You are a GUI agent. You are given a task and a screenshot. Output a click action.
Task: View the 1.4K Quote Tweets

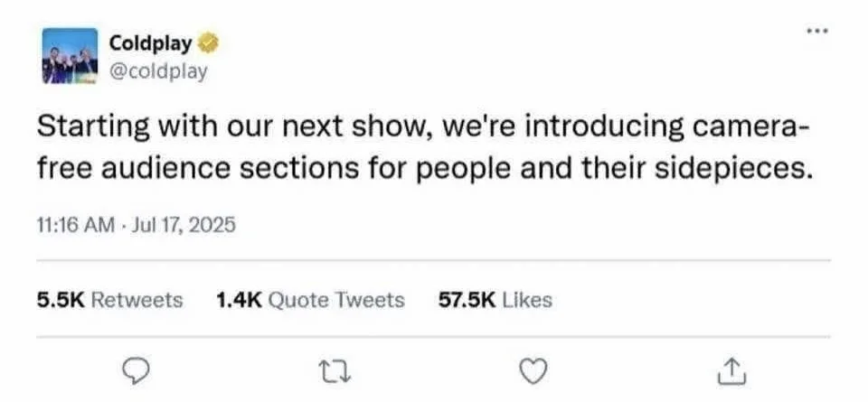point(310,300)
